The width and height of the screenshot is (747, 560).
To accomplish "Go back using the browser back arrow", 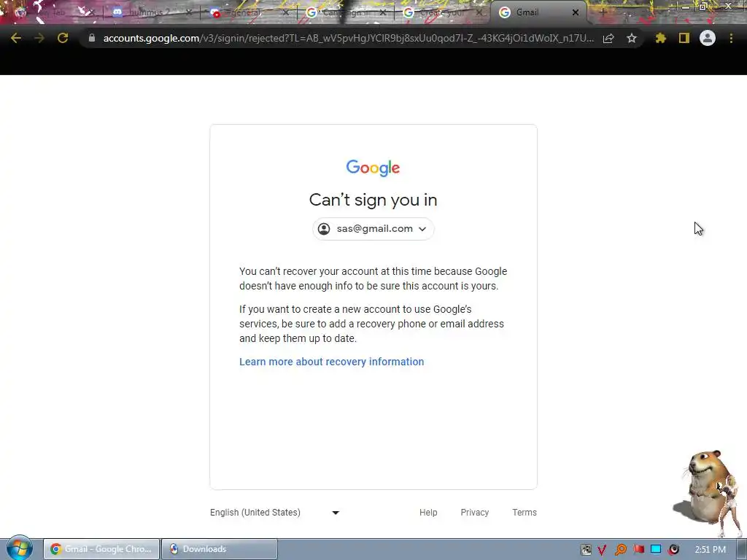I will 16,38.
